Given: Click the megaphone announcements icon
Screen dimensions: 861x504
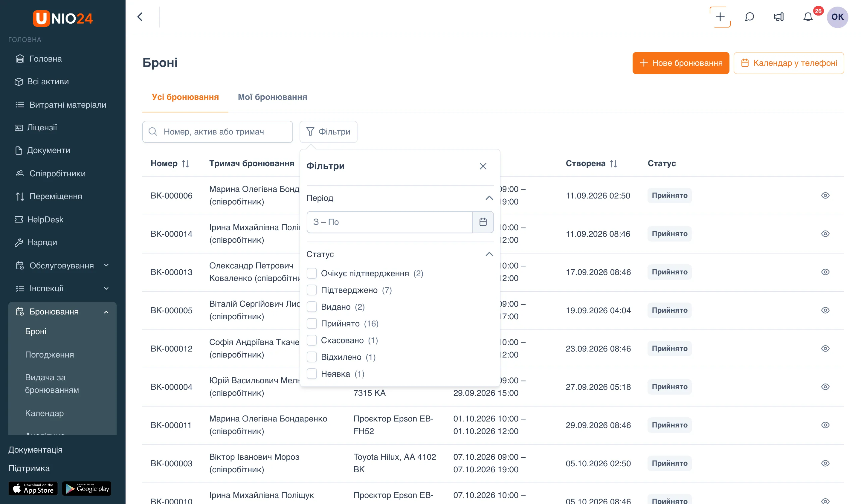Looking at the screenshot, I should [x=779, y=17].
